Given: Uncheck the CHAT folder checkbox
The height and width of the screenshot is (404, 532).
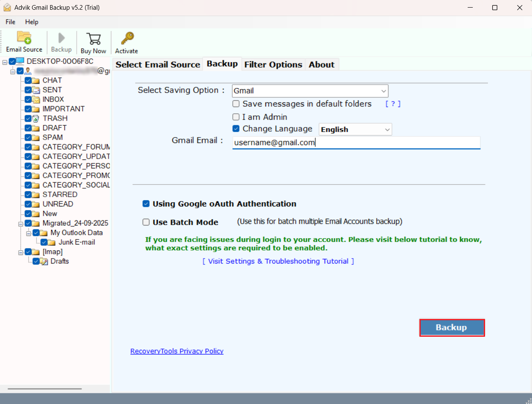Looking at the screenshot, I should click(x=28, y=80).
